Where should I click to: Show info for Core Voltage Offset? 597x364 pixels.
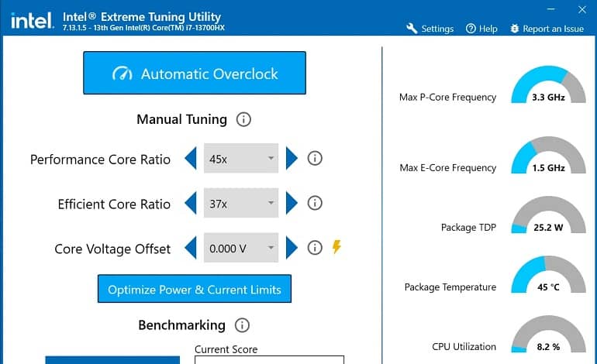click(315, 248)
